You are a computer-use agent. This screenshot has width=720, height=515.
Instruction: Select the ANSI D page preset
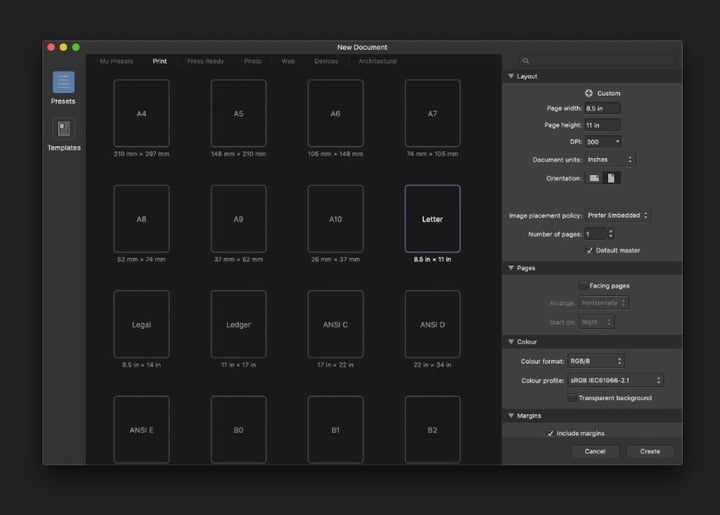tap(432, 324)
